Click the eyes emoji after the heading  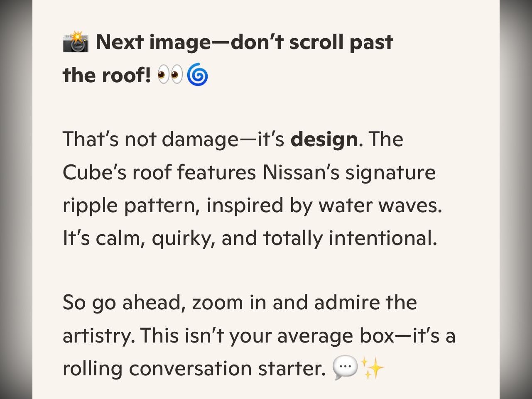coord(170,76)
